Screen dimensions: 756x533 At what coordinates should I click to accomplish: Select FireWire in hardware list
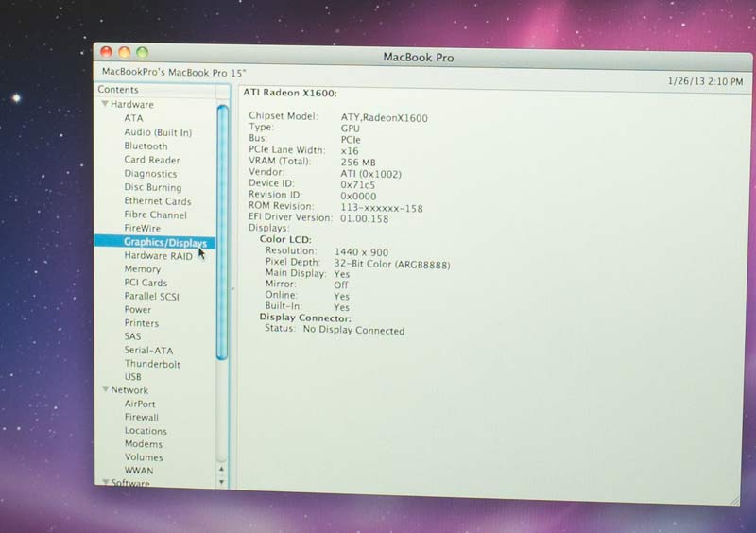pos(143,228)
